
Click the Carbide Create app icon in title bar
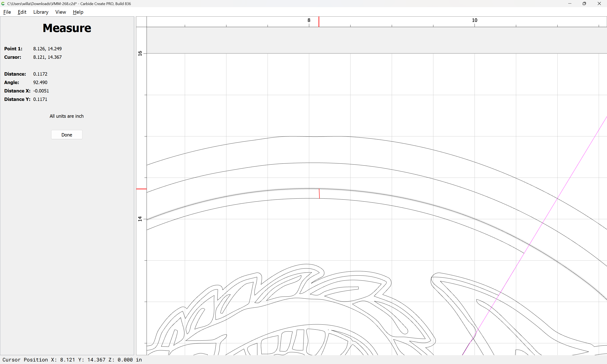[x=3, y=4]
